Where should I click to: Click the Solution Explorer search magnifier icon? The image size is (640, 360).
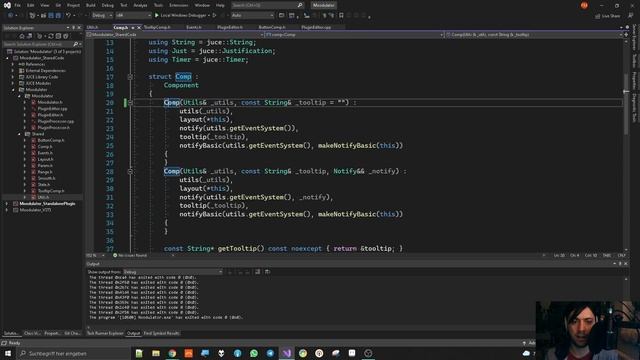click(75, 44)
